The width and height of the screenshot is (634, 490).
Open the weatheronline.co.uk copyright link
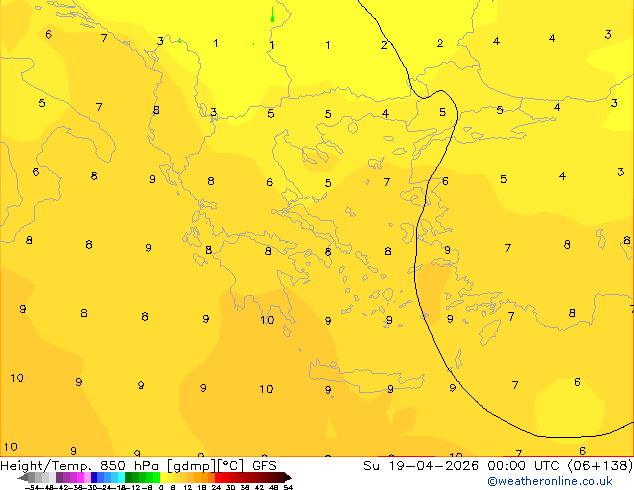click(549, 481)
